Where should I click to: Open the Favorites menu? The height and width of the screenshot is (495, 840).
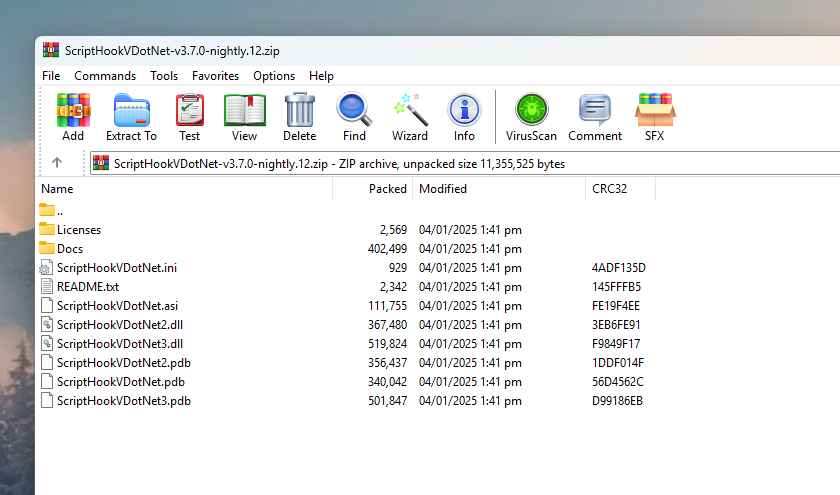[215, 76]
